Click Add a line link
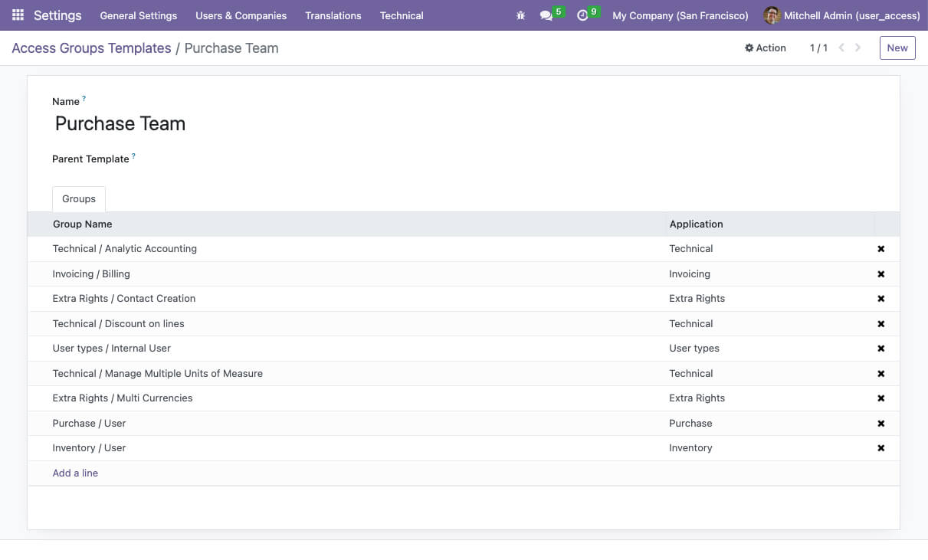 [75, 473]
